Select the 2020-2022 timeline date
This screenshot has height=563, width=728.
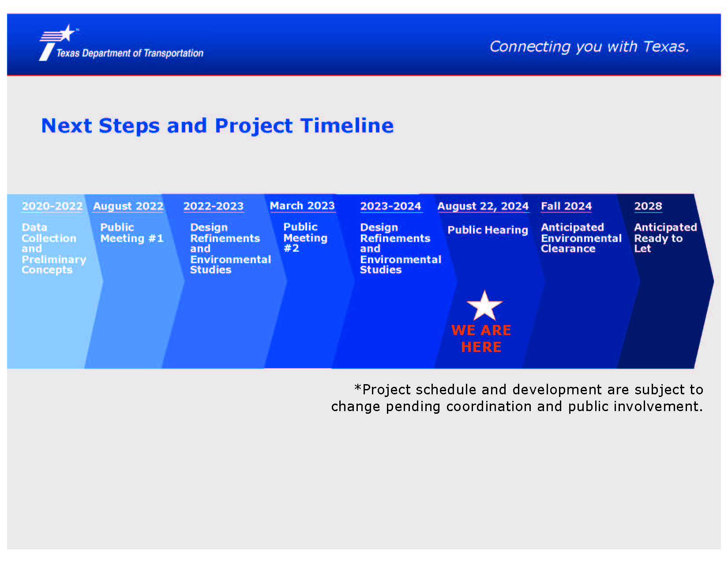[52, 206]
